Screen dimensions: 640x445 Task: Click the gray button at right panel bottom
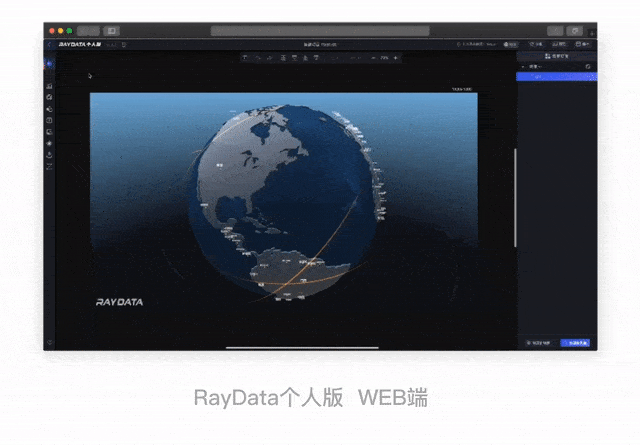[x=539, y=343]
